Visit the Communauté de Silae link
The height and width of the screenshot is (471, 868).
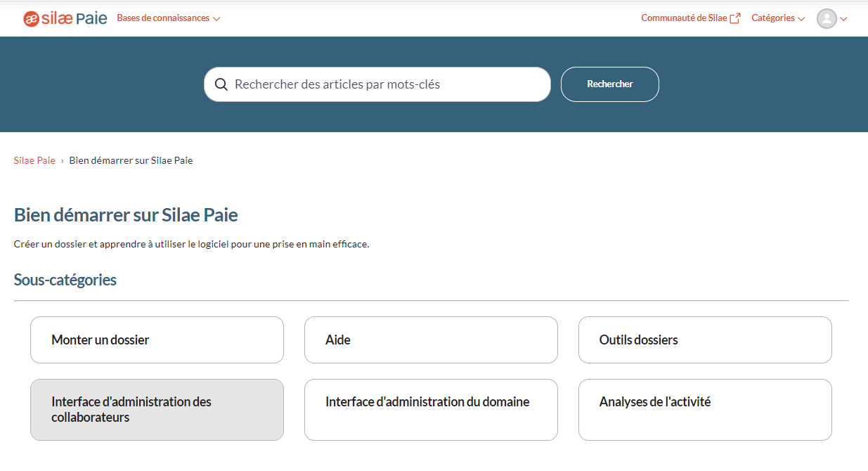tap(685, 18)
